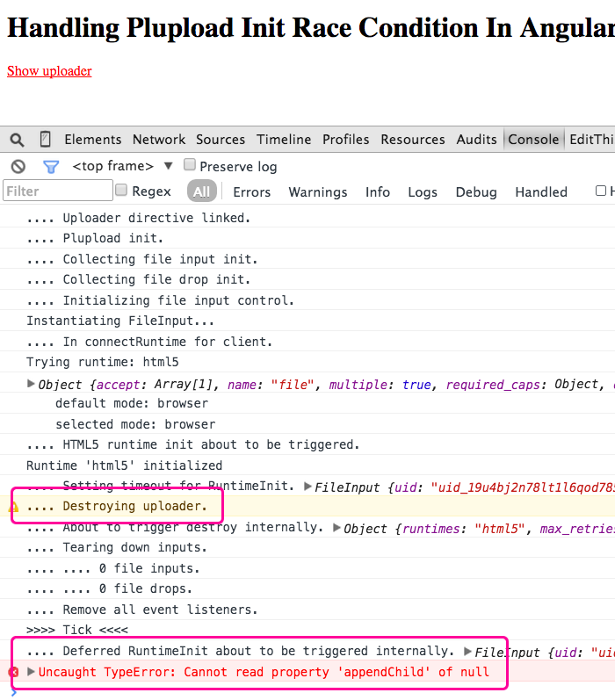Filter console by Warnings
Viewport: 615px width, 700px height.
tap(318, 192)
